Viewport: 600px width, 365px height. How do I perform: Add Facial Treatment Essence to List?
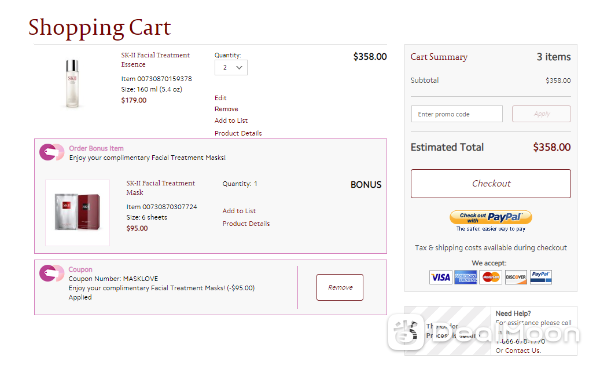(x=231, y=121)
